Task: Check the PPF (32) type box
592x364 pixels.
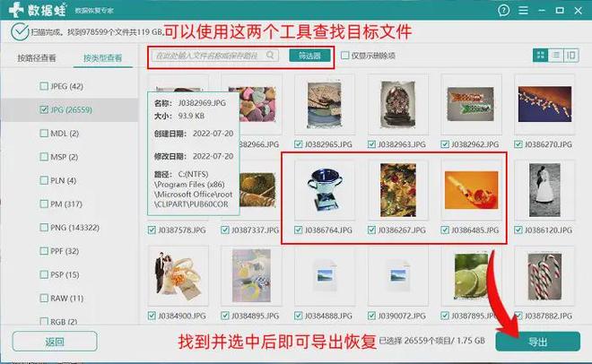Action: [44, 251]
